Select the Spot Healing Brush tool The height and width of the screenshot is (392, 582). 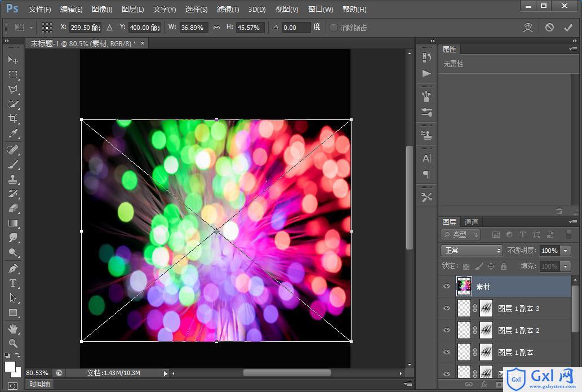coord(13,150)
